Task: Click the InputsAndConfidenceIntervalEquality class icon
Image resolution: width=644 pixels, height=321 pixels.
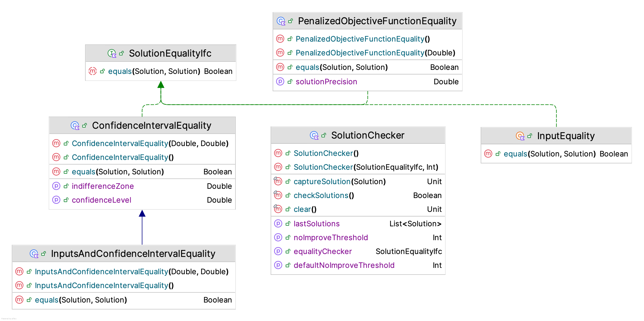Action: pos(34,254)
